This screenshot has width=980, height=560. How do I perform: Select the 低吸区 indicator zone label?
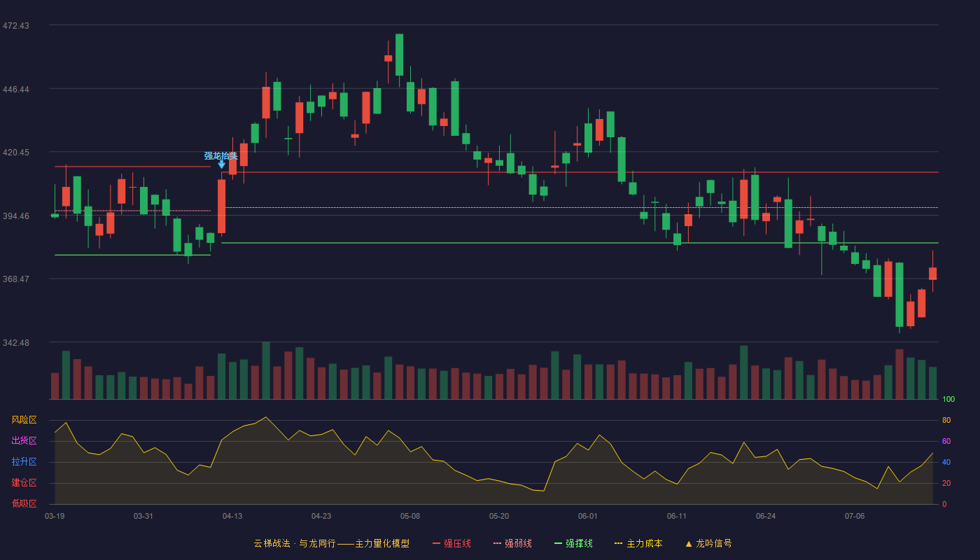point(24,504)
